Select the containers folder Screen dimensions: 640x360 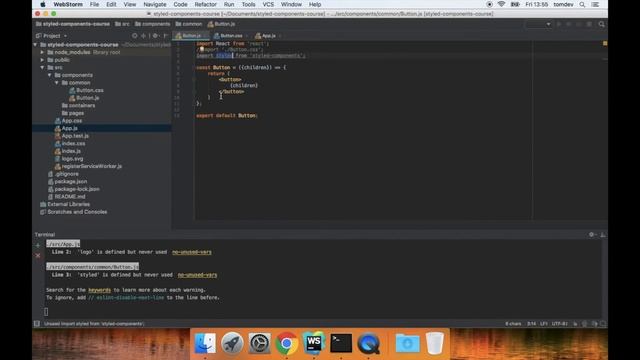78,106
